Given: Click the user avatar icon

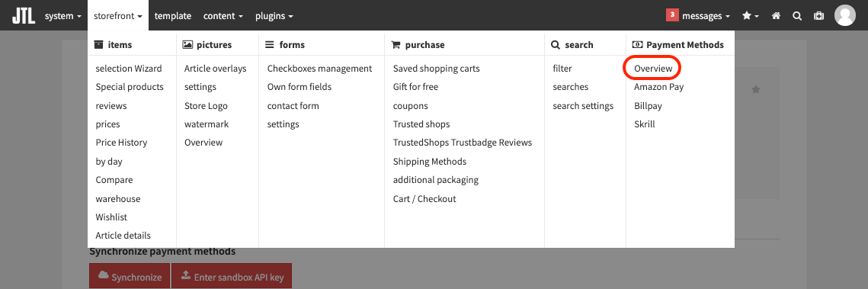Looking at the screenshot, I should (844, 15).
